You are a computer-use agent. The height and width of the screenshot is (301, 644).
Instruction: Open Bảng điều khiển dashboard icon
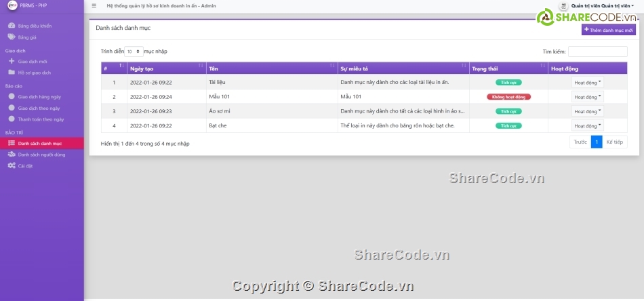click(12, 26)
